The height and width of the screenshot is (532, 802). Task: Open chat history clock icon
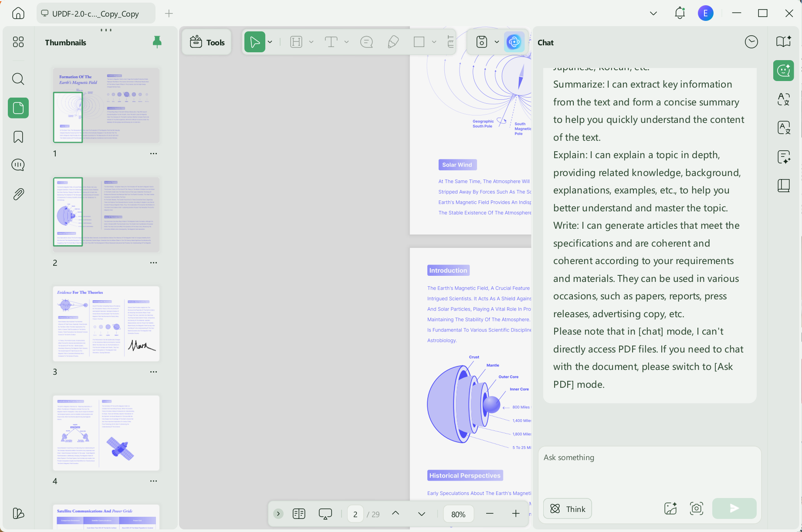(751, 42)
